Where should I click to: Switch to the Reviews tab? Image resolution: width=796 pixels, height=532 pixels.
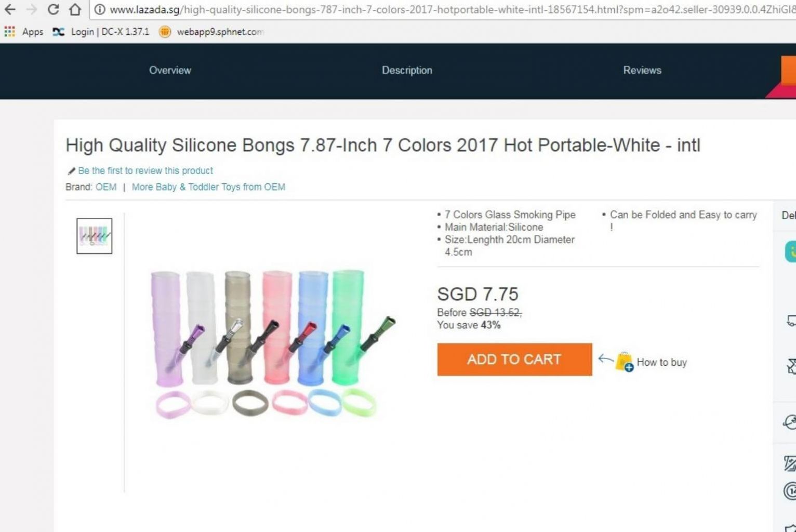pyautogui.click(x=642, y=70)
